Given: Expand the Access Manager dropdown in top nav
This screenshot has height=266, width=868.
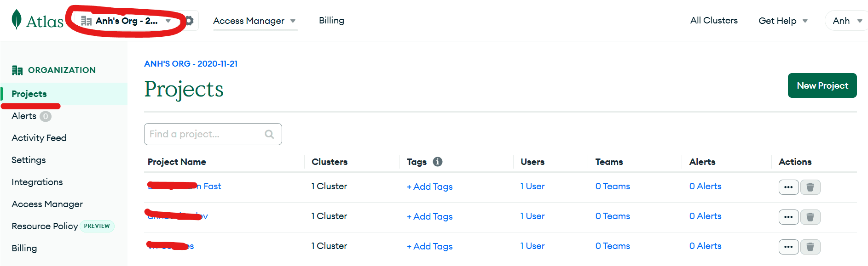Looking at the screenshot, I should coord(294,20).
